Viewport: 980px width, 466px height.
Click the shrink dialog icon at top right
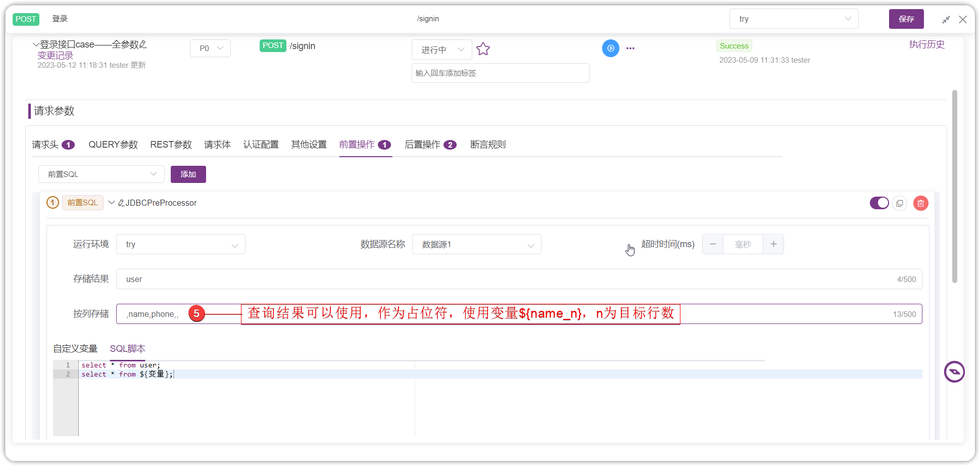(x=946, y=19)
